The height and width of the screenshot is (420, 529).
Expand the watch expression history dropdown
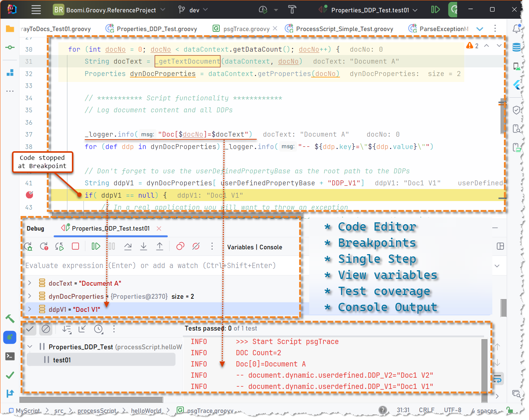pyautogui.click(x=497, y=266)
